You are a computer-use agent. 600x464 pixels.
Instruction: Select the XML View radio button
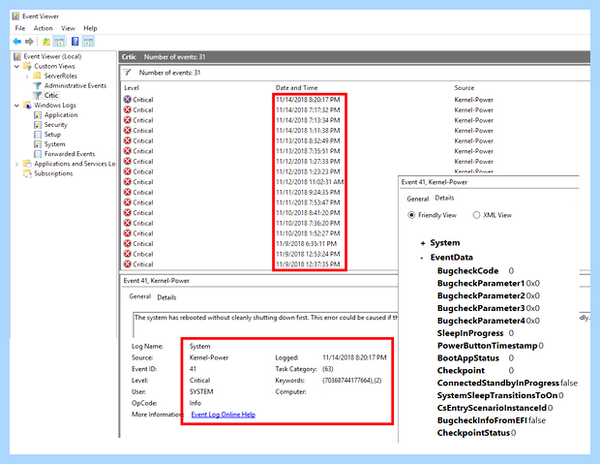click(476, 215)
